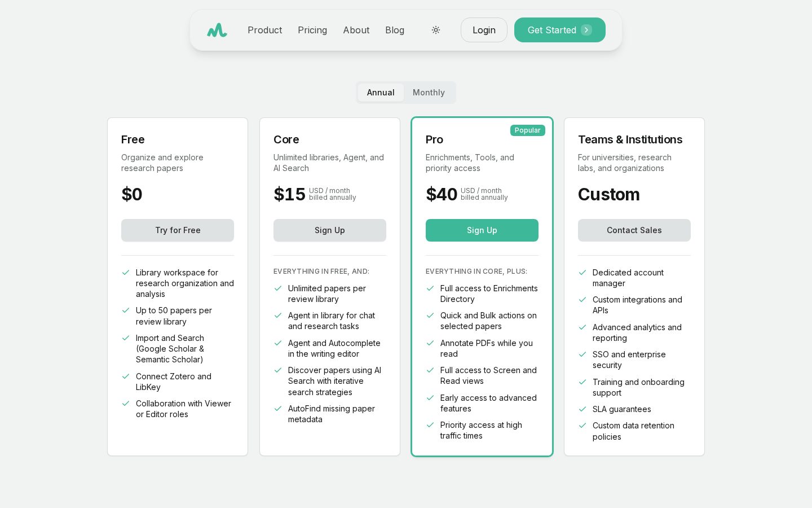Click the 'EVERYTHING IN CORE, PLUS:' label
Image resolution: width=812 pixels, height=508 pixels.
(x=476, y=271)
